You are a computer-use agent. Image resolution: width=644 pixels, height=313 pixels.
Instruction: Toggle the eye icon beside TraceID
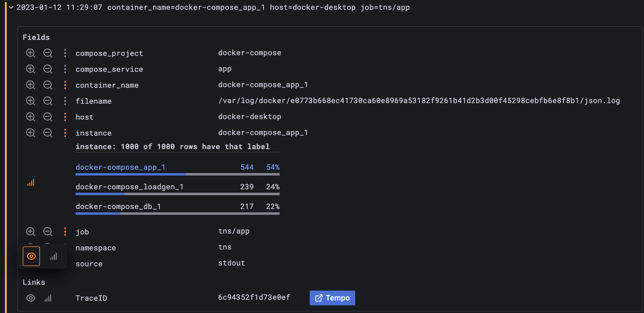[x=31, y=298]
